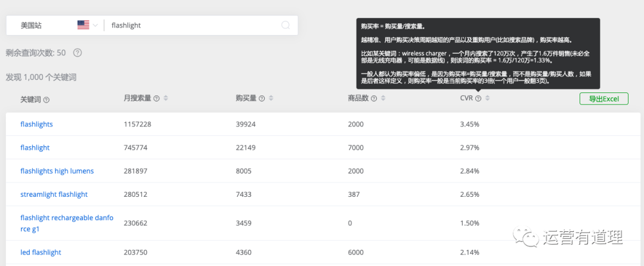Image resolution: width=644 pixels, height=266 pixels.
Task: Open the streamlight flashlight keyword link
Action: coord(54,194)
